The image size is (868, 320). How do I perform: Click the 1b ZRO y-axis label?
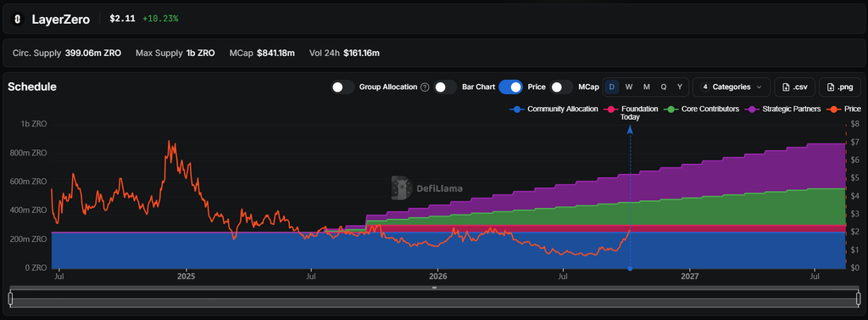(x=34, y=124)
